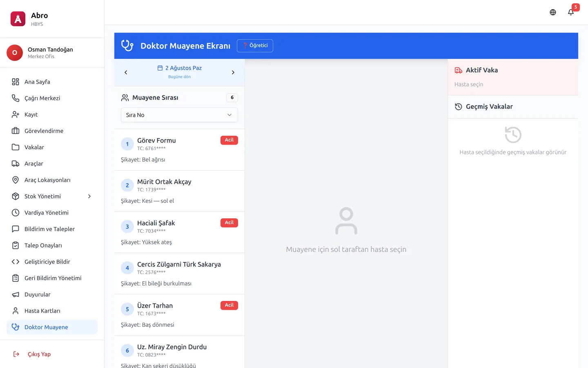Click Bildirim ve Talepler message icon

pos(16,229)
